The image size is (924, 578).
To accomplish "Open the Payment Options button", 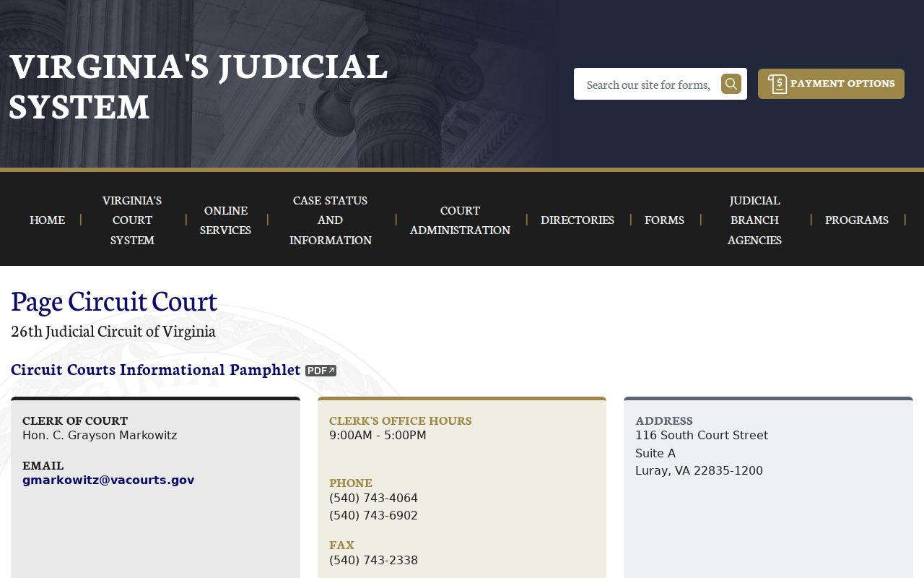I will tap(831, 84).
